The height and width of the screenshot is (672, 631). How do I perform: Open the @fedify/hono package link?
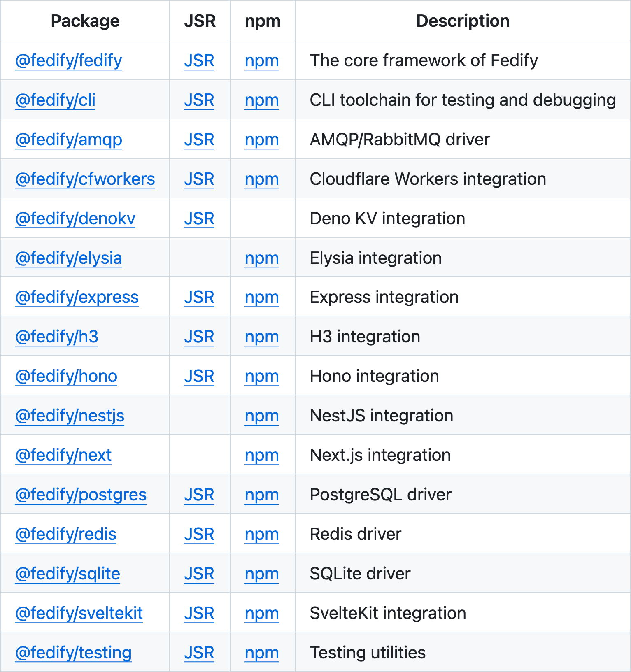coord(66,376)
